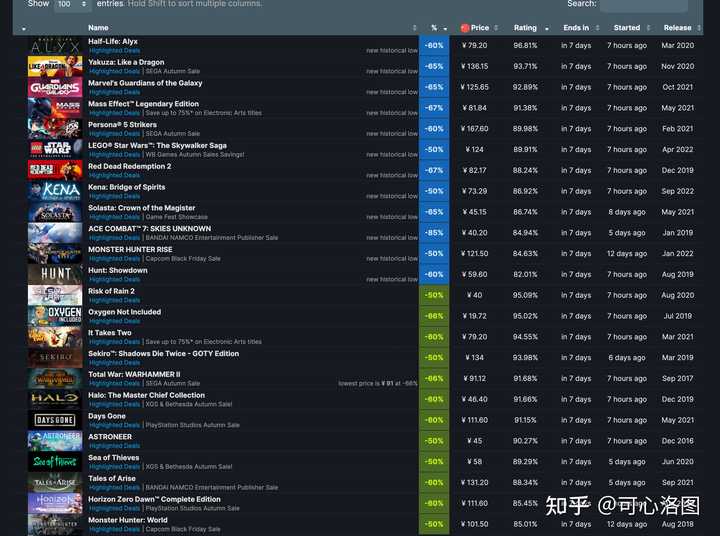Open Persona 5 Strikers thumbnail
The image size is (720, 536).
(55, 129)
